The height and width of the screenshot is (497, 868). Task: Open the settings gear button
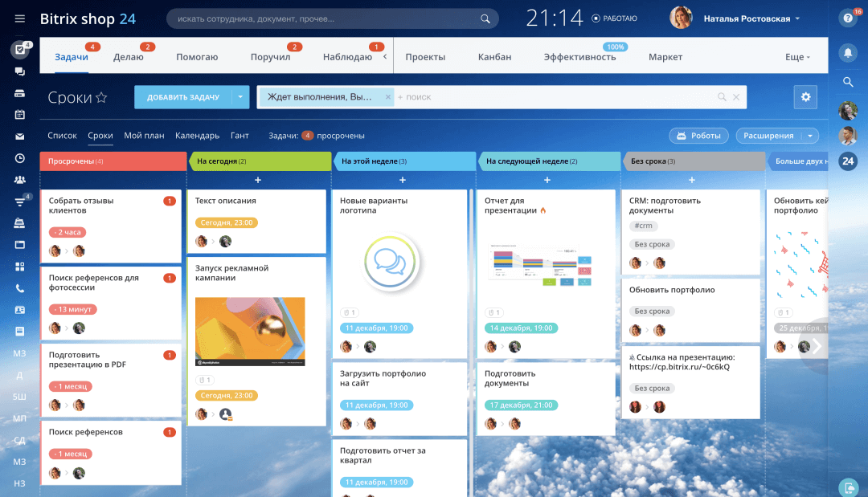point(805,96)
